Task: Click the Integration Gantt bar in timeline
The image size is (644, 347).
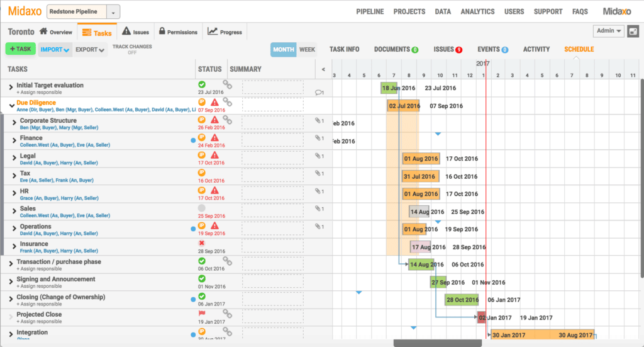Action: coord(542,335)
